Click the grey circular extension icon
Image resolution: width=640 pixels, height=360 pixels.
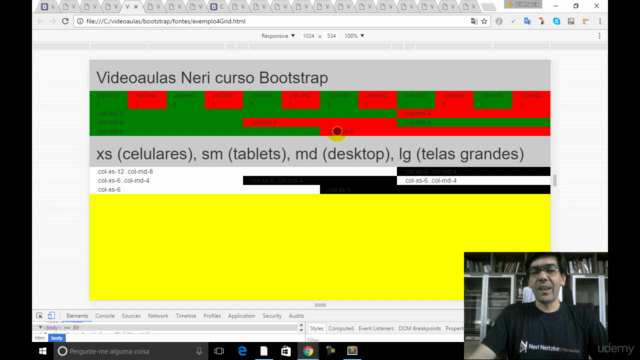[x=499, y=21]
